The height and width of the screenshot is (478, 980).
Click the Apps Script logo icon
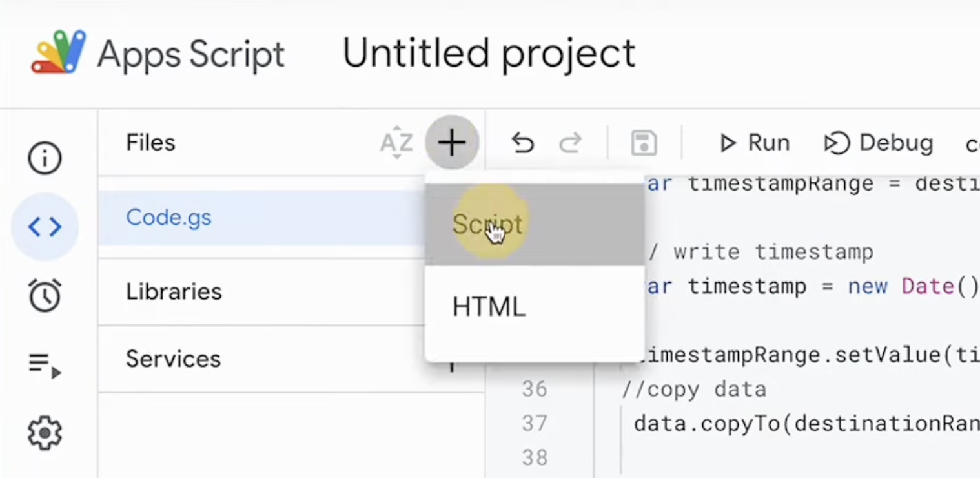click(x=59, y=52)
